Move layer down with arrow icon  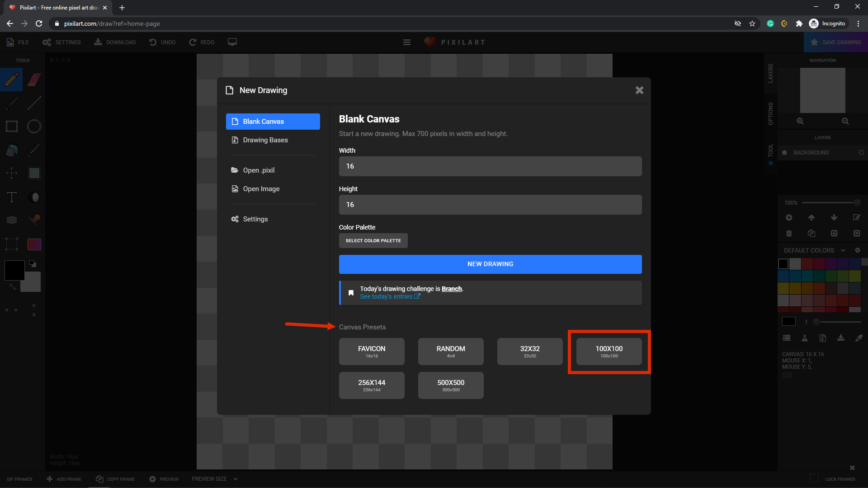pos(834,217)
